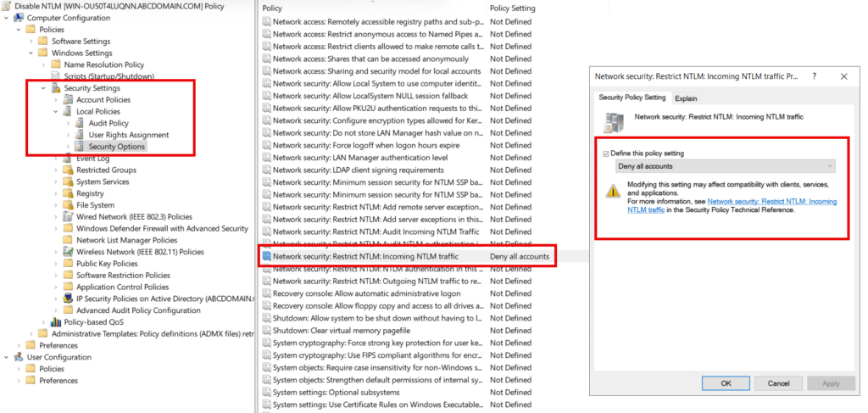Click the Scripts (Startup/Shutdown) icon

click(55, 75)
